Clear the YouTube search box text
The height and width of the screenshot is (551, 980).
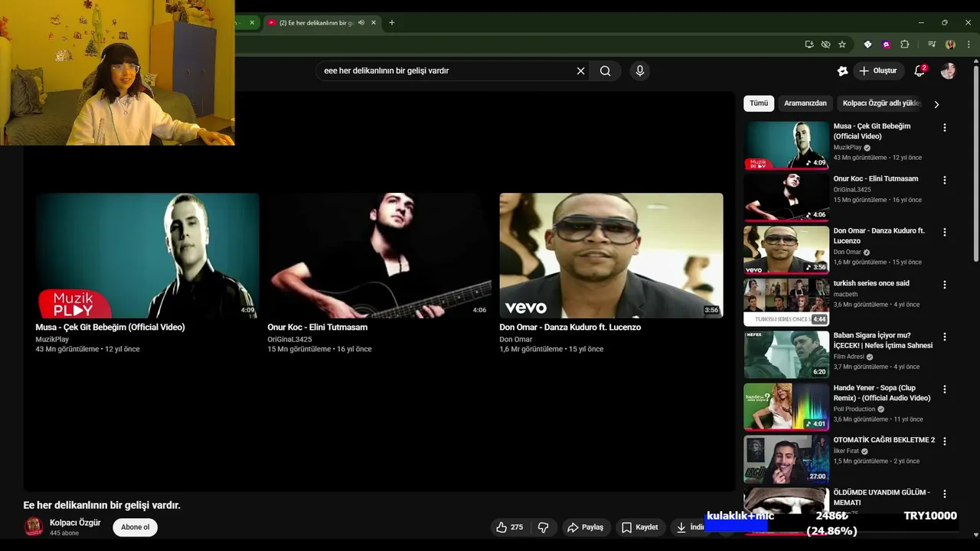(580, 71)
